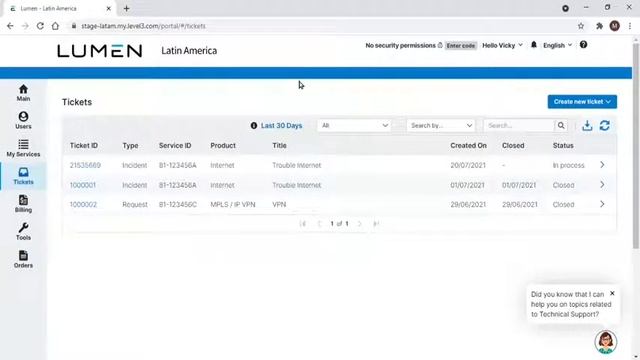Image resolution: width=640 pixels, height=360 pixels.
Task: Click the VPN title cell
Action: click(x=279, y=204)
